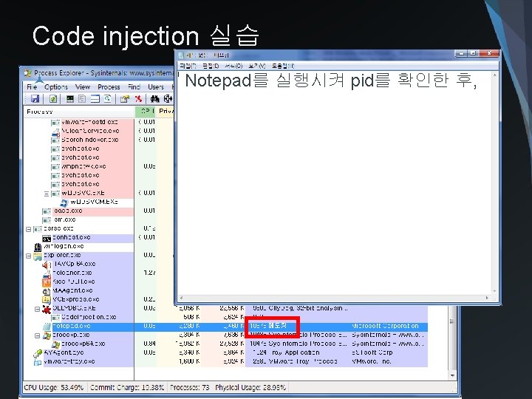Open Notepad's 보기(V) menu
The width and height of the screenshot is (532, 399).
[x=257, y=66]
